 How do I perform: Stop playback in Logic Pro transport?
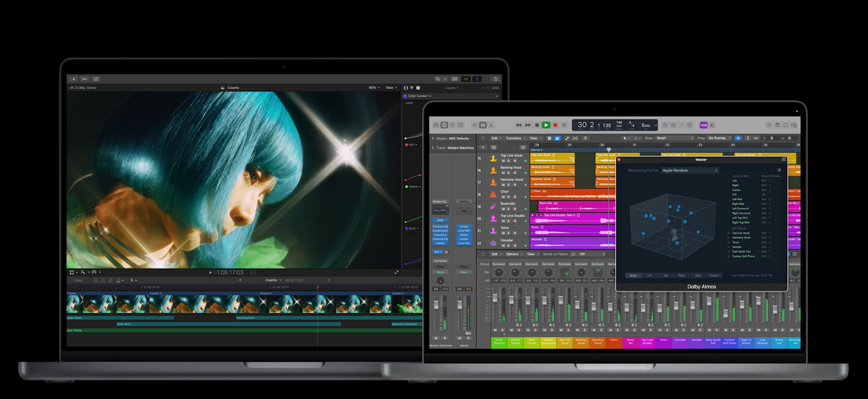pos(537,125)
